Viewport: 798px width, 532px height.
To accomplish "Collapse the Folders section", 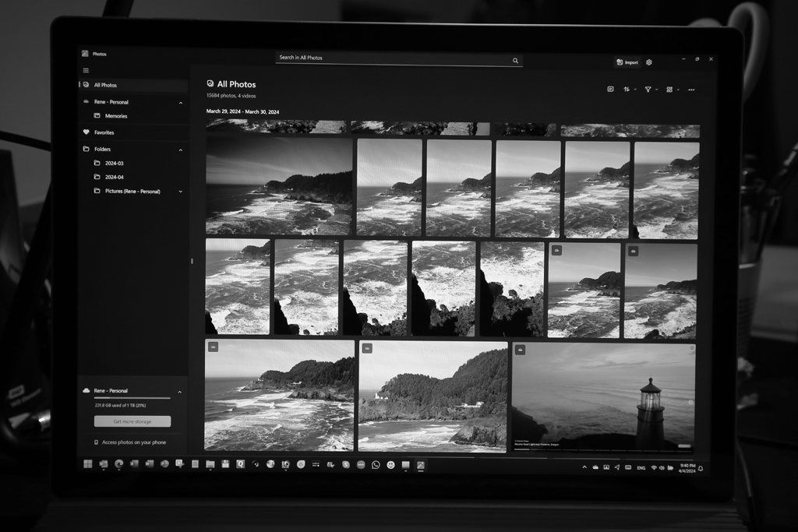I will (181, 150).
